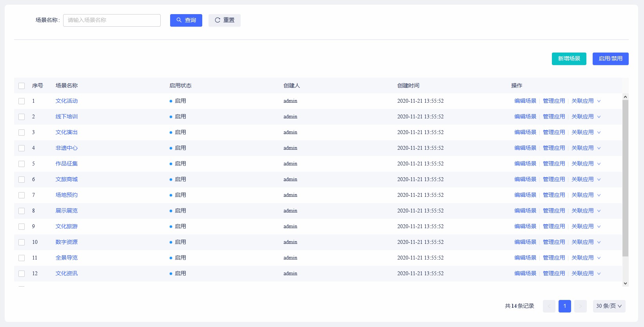Expand more actions chevron for 作品征集 row
The width and height of the screenshot is (644, 327).
[599, 164]
